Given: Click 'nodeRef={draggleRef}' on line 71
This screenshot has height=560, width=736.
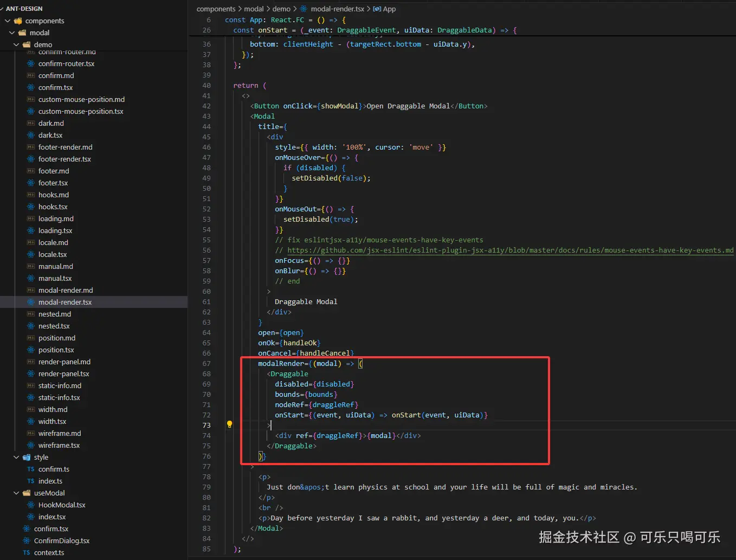Looking at the screenshot, I should point(317,404).
